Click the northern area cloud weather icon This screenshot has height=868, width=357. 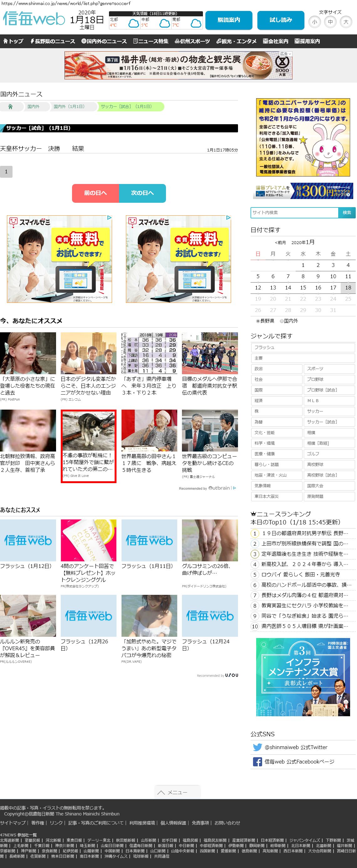[x=133, y=23]
